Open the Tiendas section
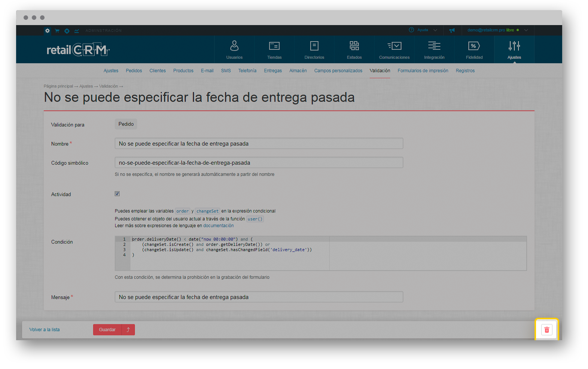This screenshot has height=369, width=588. tap(274, 50)
